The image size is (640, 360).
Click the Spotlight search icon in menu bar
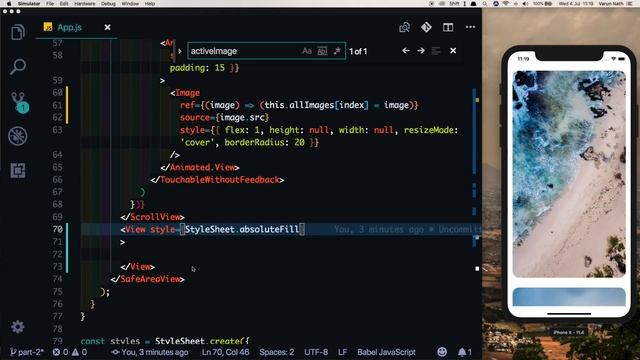[484, 3]
